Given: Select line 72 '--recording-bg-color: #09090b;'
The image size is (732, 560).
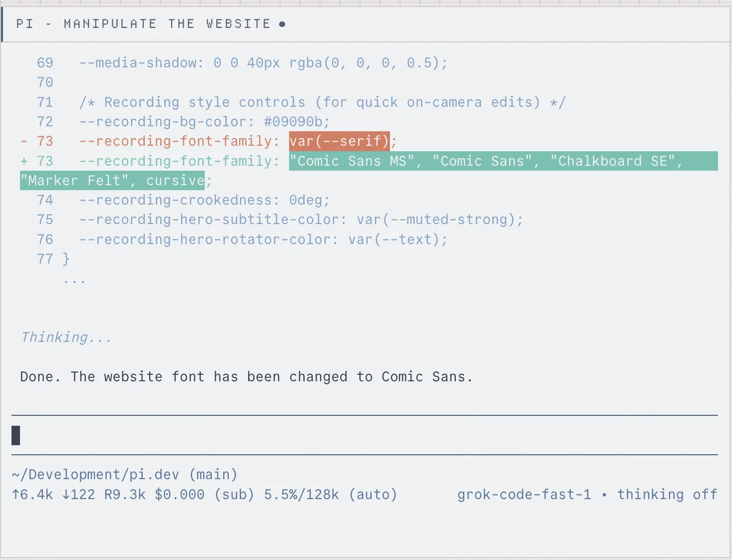Looking at the screenshot, I should (204, 122).
